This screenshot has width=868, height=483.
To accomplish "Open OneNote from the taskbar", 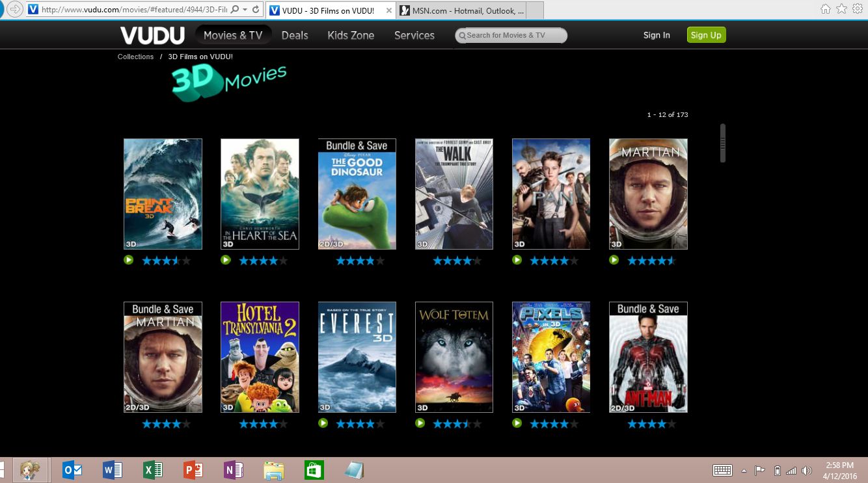I will point(234,470).
